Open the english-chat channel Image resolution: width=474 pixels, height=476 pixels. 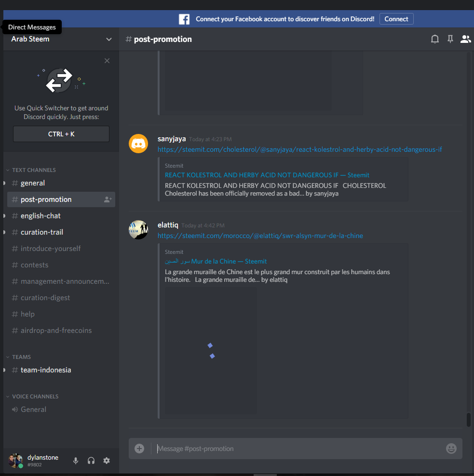click(x=61, y=216)
